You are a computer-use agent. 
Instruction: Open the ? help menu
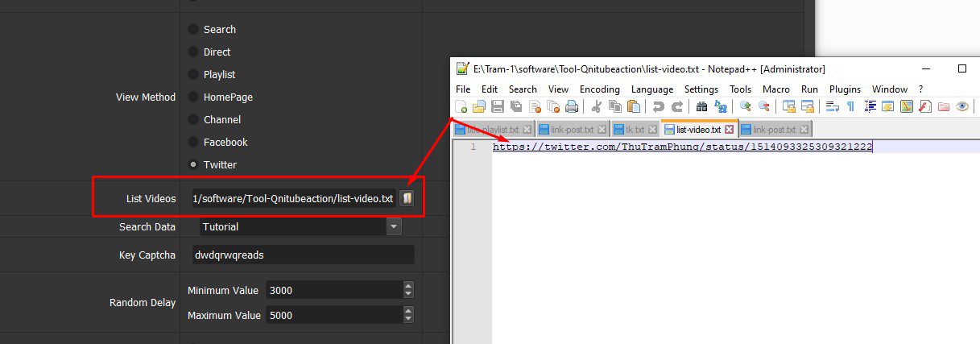[x=920, y=89]
